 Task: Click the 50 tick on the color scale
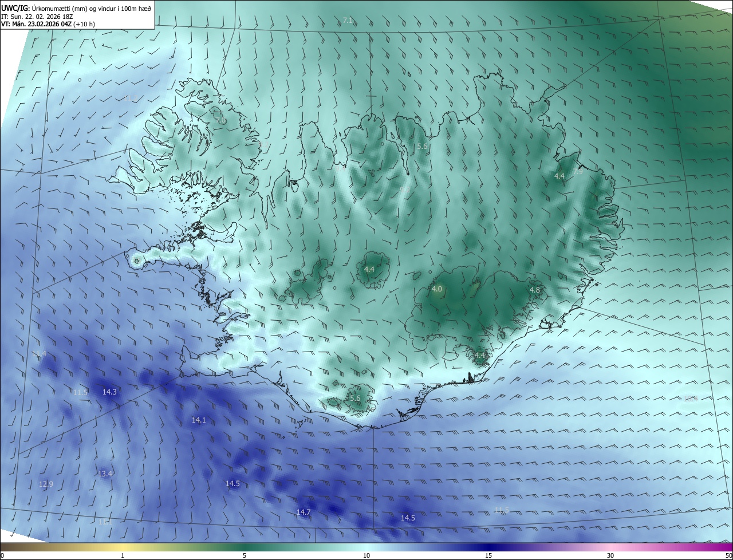(728, 556)
